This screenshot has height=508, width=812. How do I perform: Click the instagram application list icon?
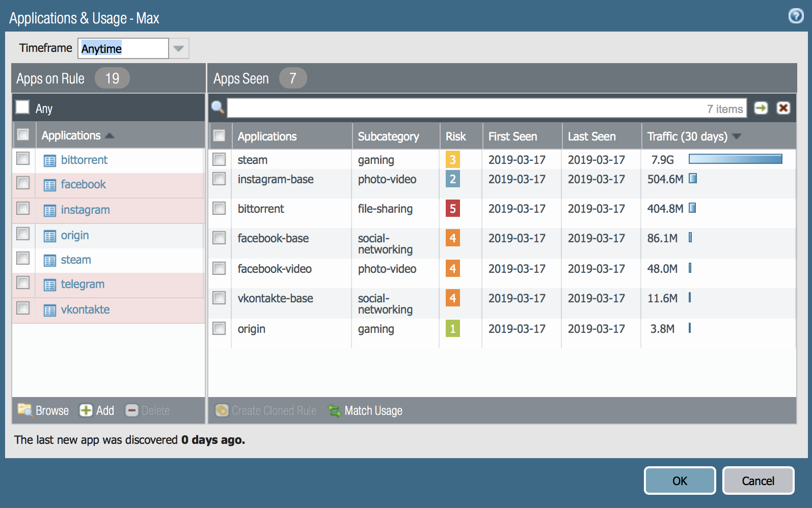[x=50, y=211]
